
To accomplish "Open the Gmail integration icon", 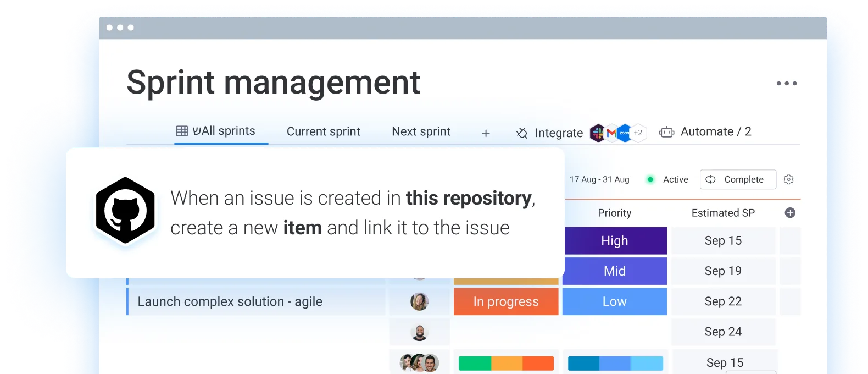I will pos(611,133).
